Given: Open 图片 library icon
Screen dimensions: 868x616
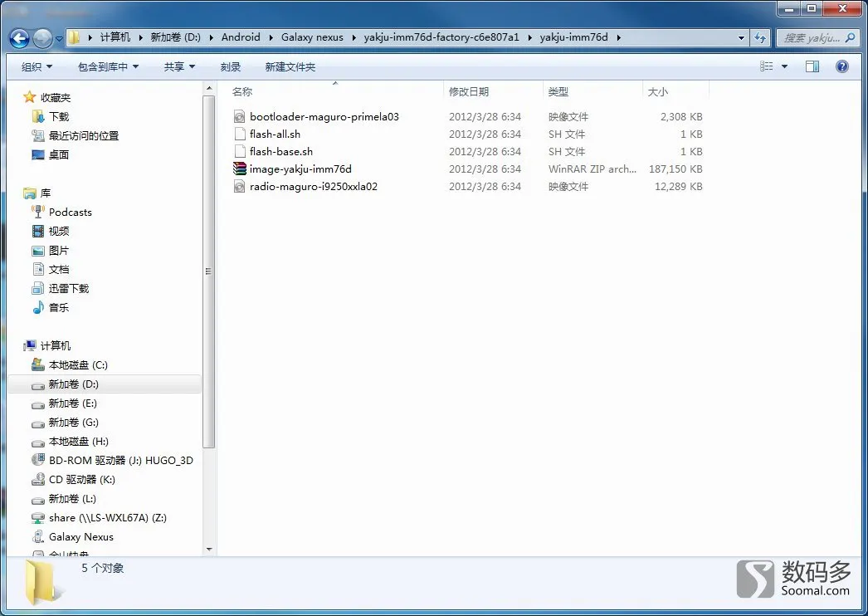Looking at the screenshot, I should coord(37,251).
